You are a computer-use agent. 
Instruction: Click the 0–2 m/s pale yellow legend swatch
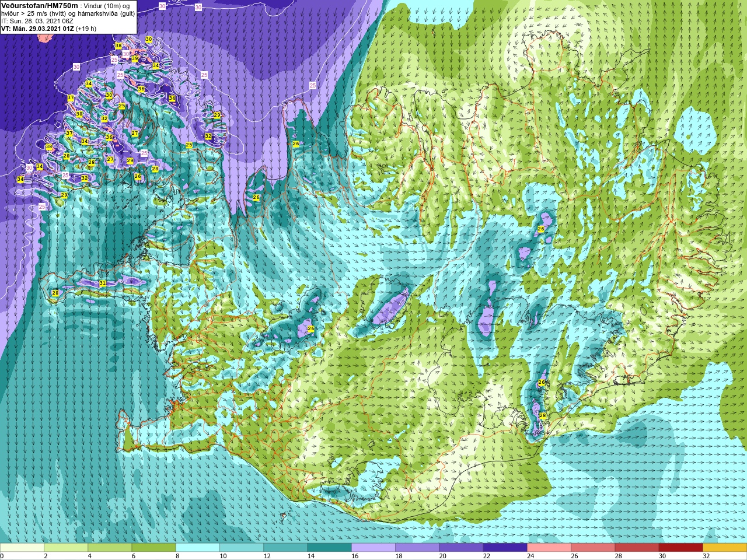point(22,548)
